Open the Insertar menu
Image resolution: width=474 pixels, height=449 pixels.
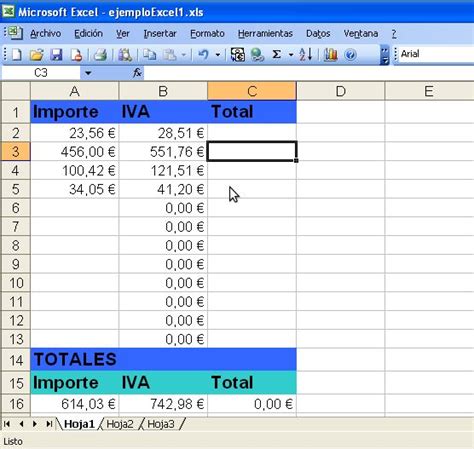[x=160, y=34]
